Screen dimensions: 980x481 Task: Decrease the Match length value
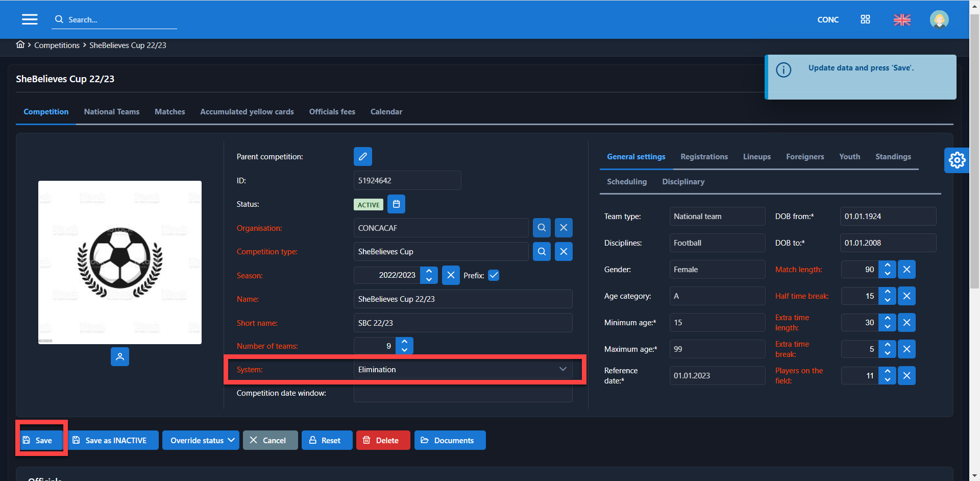pos(887,274)
